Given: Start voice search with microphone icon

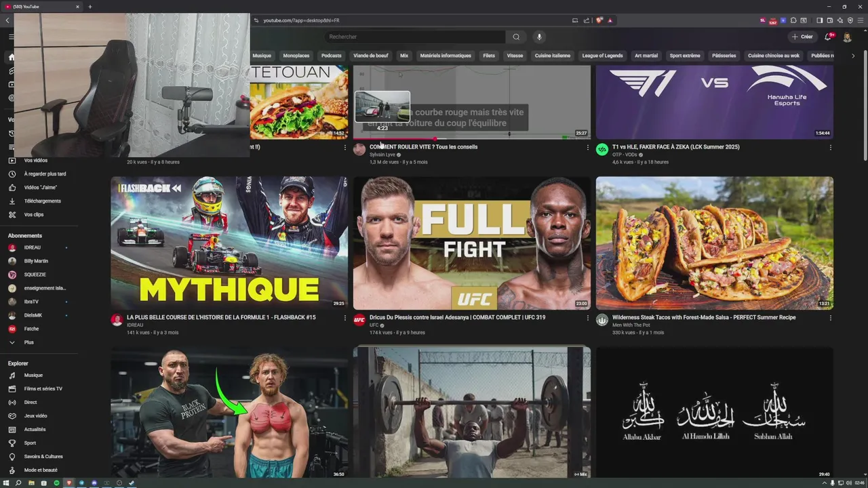Looking at the screenshot, I should click(x=539, y=37).
